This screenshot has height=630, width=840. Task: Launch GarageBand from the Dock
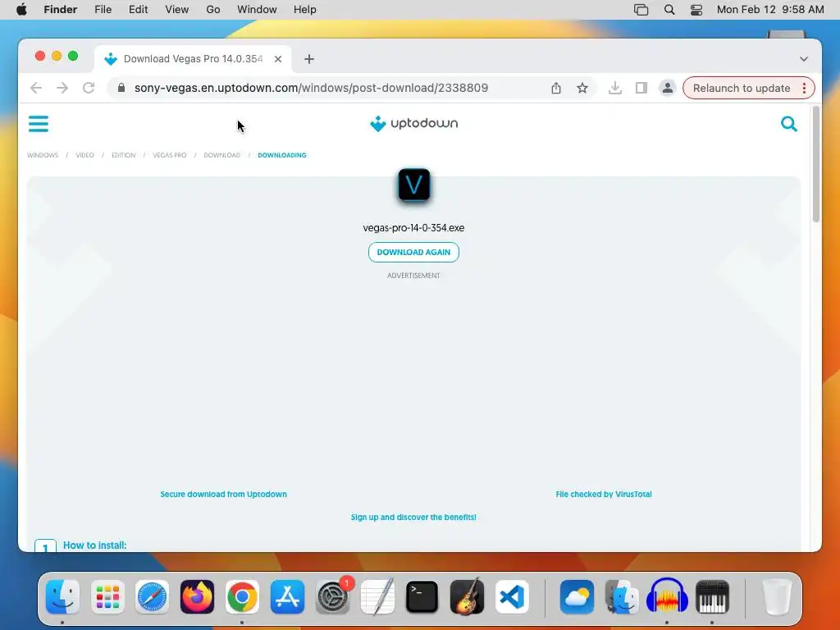coord(467,596)
